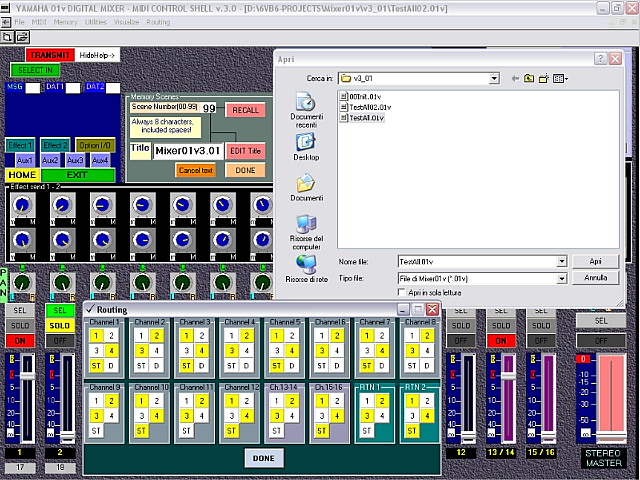Enable Apri in sola lettura checkbox
This screenshot has height=480, width=640.
[402, 292]
